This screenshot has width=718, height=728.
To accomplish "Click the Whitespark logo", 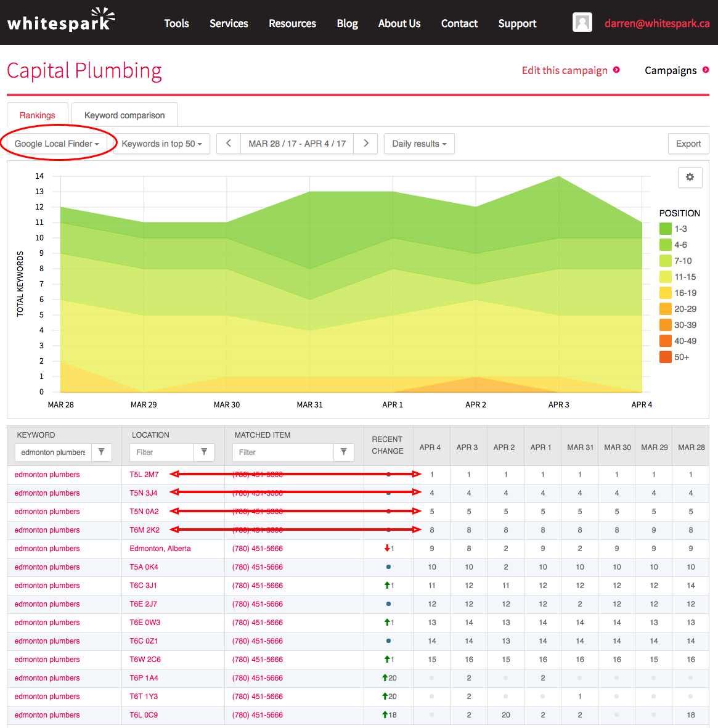I will tap(61, 22).
